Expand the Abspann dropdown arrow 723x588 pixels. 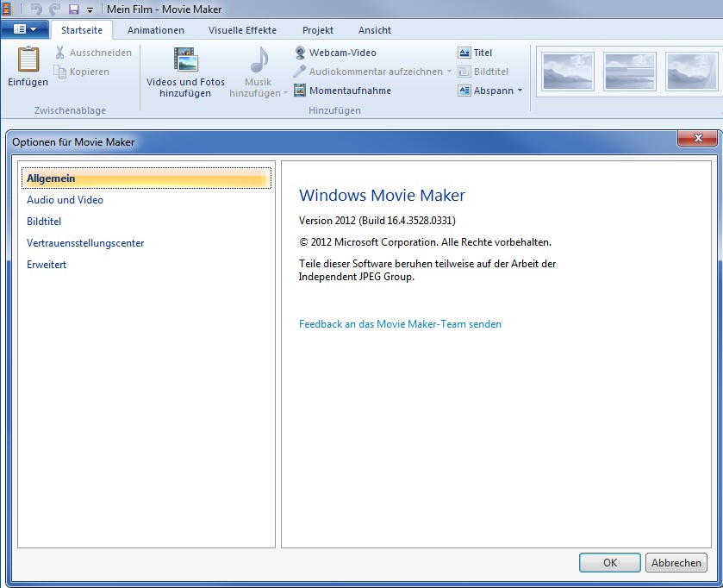pyautogui.click(x=520, y=91)
